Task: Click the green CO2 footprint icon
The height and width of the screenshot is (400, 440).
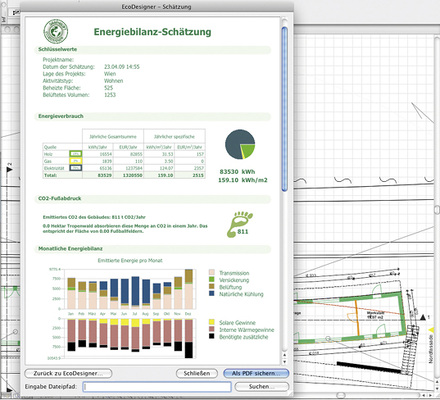Action: point(240,224)
